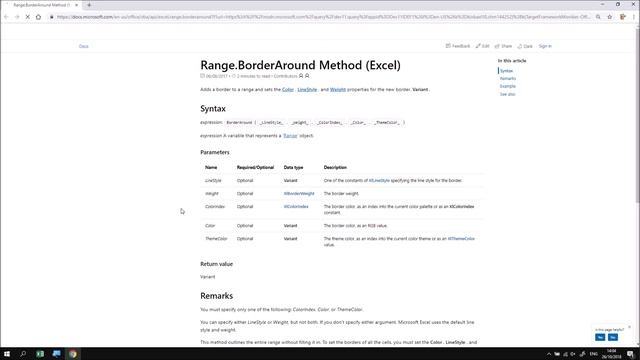Bookmark this page with the star icon
This screenshot has width=640, height=360.
(610, 17)
